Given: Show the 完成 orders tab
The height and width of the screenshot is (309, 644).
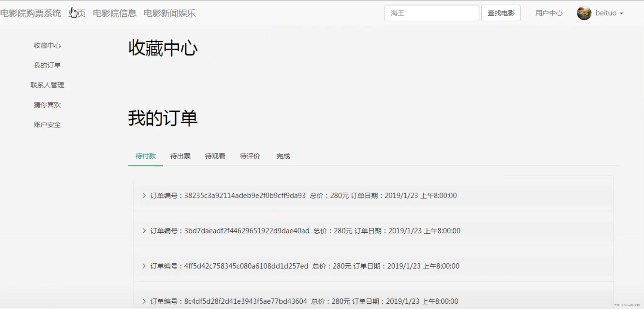Looking at the screenshot, I should pyautogui.click(x=283, y=156).
